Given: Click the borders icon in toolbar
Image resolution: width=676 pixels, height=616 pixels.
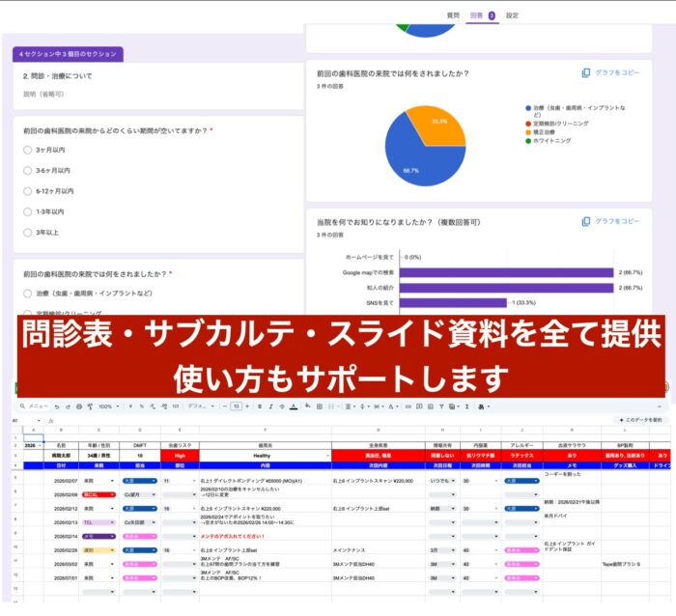Looking at the screenshot, I should click(320, 406).
